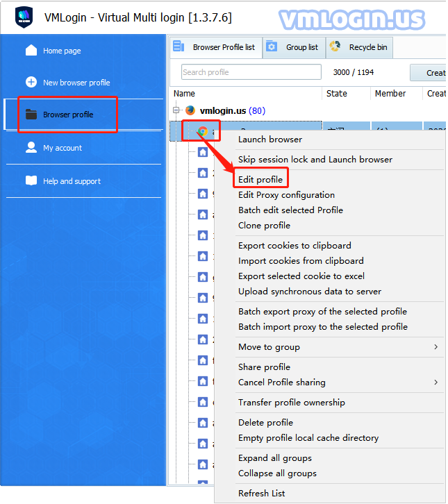Click the Creat button beside profile count
The height and width of the screenshot is (504, 448).
point(429,73)
